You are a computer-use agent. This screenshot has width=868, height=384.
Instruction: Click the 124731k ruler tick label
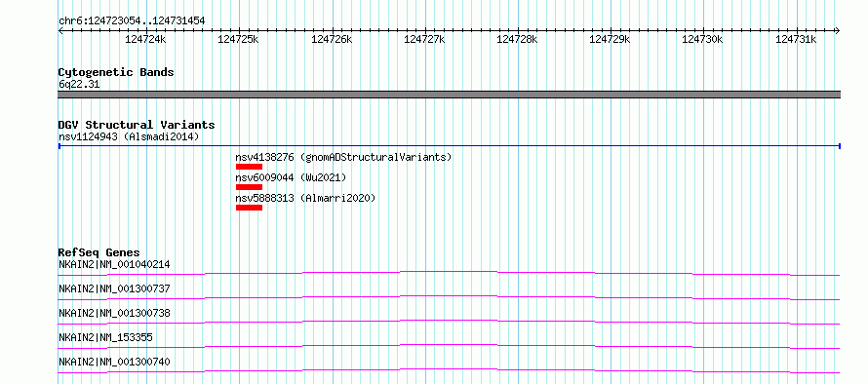click(x=796, y=39)
